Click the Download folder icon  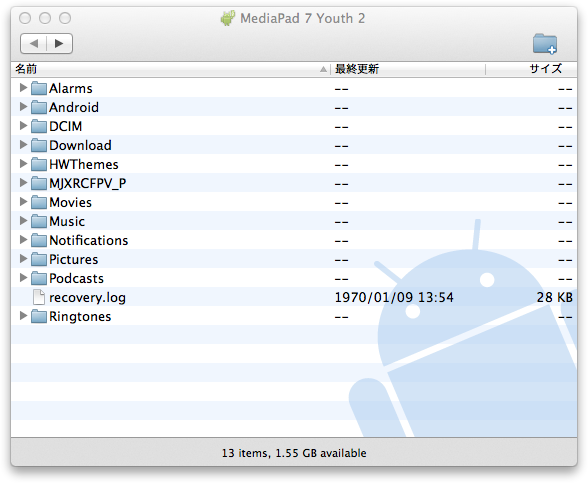[x=39, y=145]
